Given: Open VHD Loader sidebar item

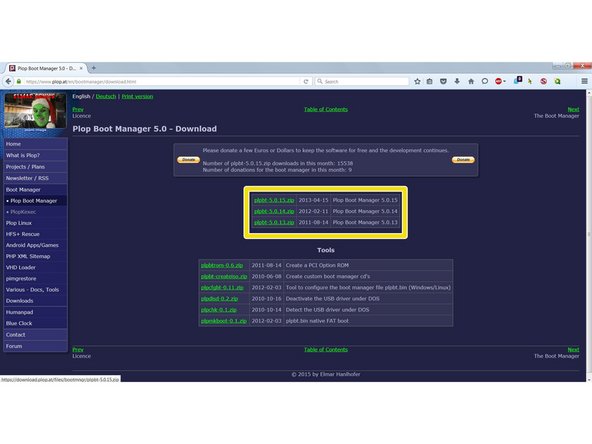Looking at the screenshot, I should pos(35,267).
